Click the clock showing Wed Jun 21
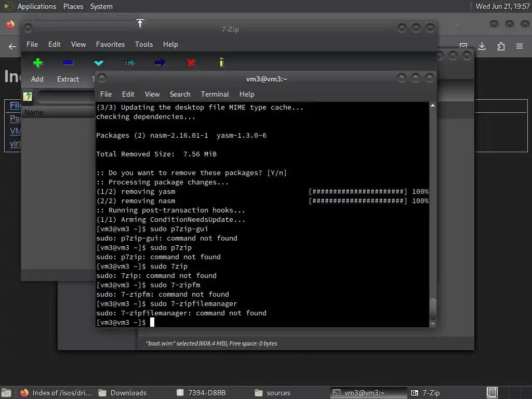The width and height of the screenshot is (532, 399). tap(502, 6)
